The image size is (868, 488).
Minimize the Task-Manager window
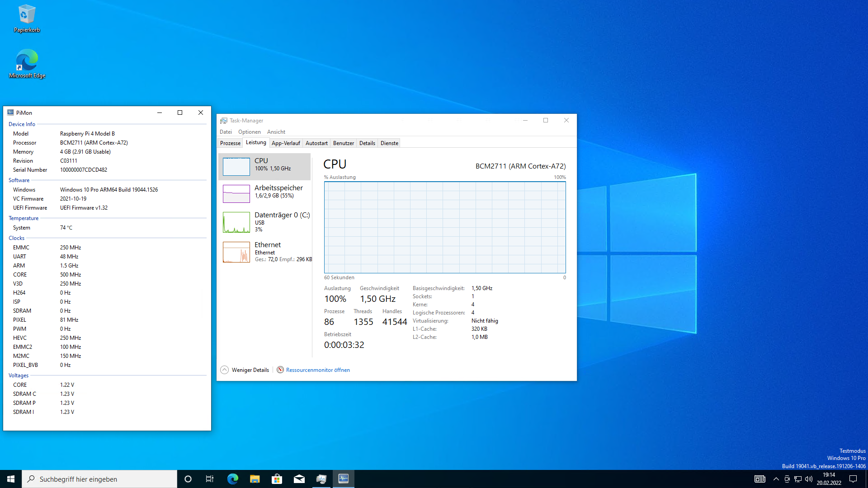click(525, 120)
